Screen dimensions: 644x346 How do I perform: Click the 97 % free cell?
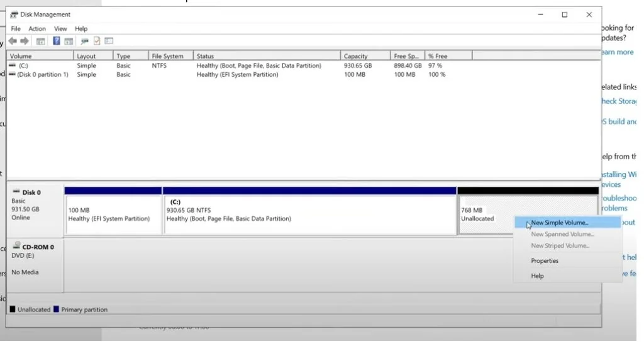coord(435,66)
